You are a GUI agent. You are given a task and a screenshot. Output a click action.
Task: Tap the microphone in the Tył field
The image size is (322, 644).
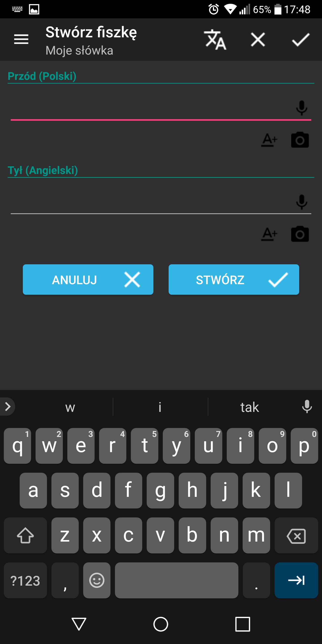(302, 202)
